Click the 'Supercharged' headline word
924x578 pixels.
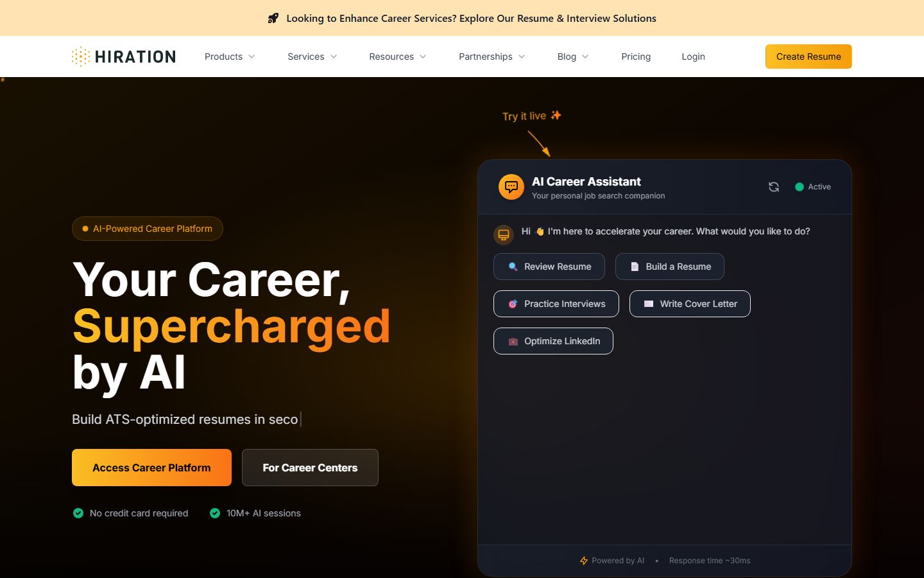coord(232,326)
